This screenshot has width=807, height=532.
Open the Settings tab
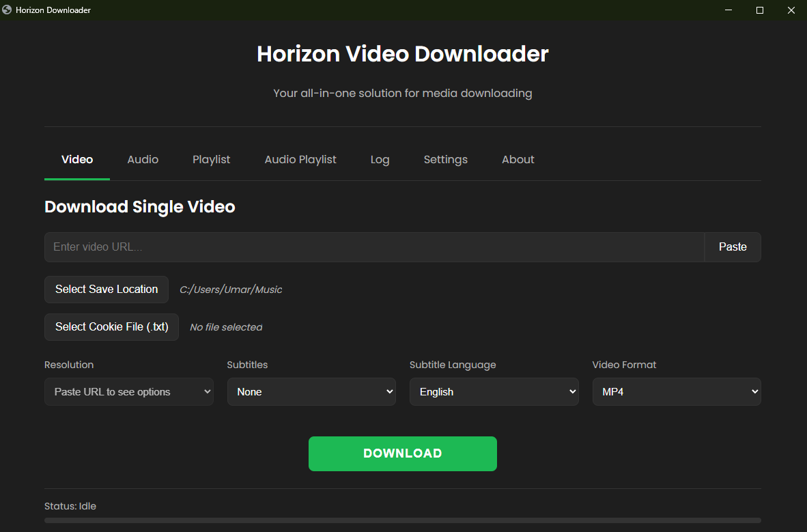point(445,160)
